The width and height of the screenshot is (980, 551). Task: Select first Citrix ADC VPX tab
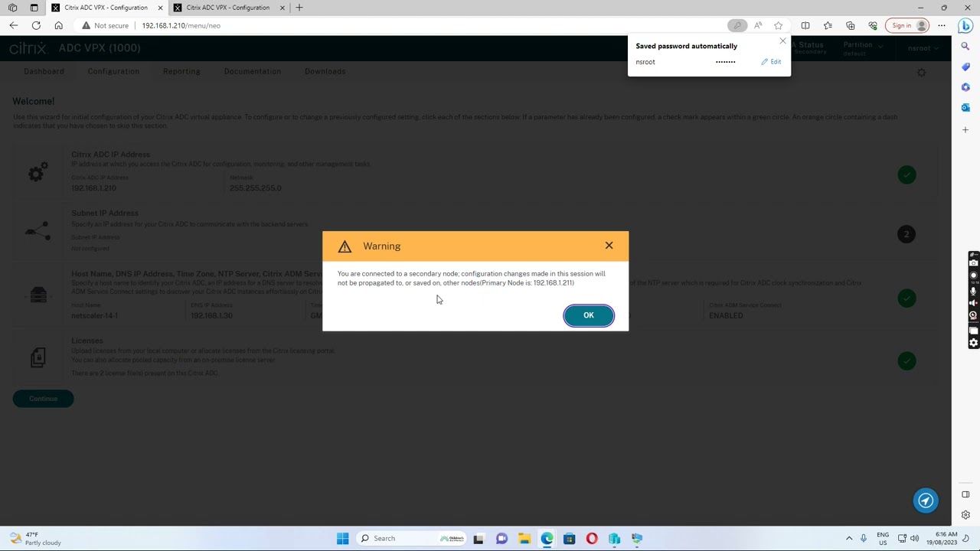(x=106, y=8)
